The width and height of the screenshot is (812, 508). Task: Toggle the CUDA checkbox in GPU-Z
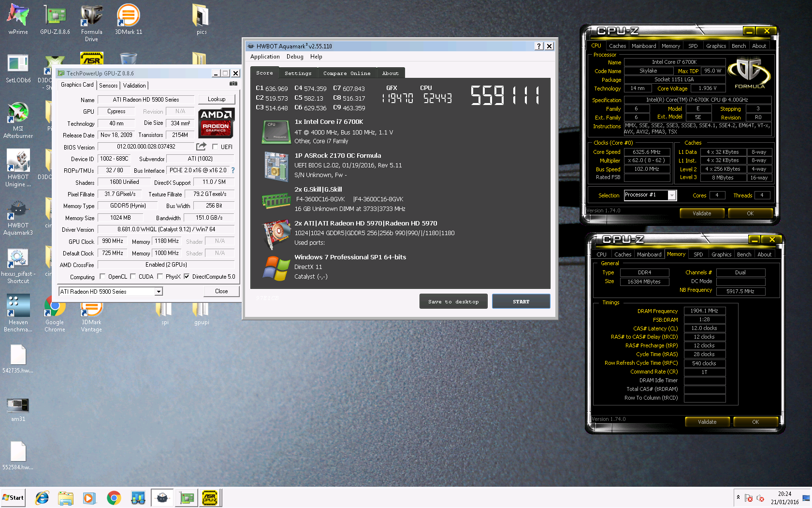tap(133, 277)
